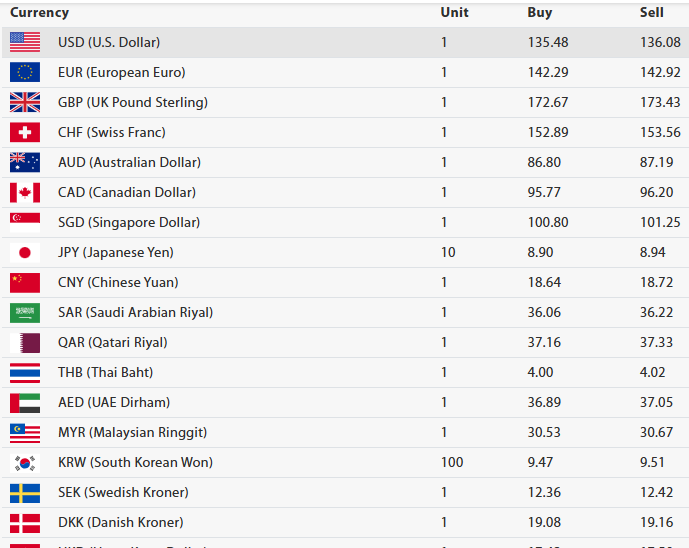This screenshot has height=548, width=689.
Task: Click the USD (U.S. Dollar) label
Action: pyautogui.click(x=109, y=42)
